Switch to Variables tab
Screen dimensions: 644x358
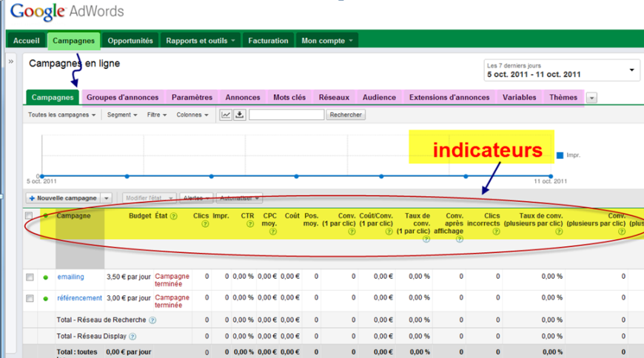pos(519,98)
